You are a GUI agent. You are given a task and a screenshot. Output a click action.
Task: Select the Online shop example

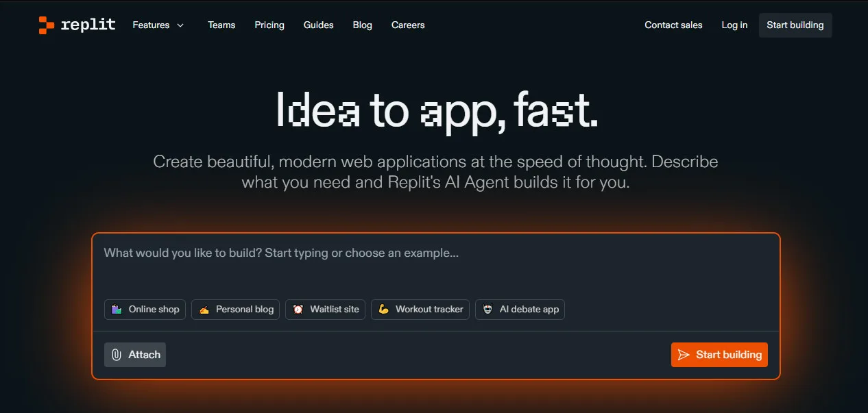[x=145, y=309]
